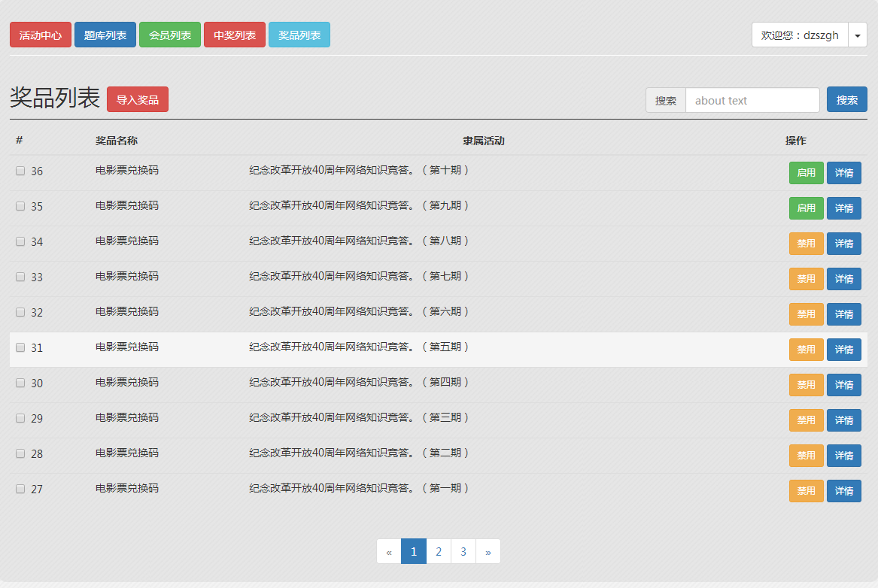Click green 启用 button for row 36
878x588 pixels.
click(806, 173)
